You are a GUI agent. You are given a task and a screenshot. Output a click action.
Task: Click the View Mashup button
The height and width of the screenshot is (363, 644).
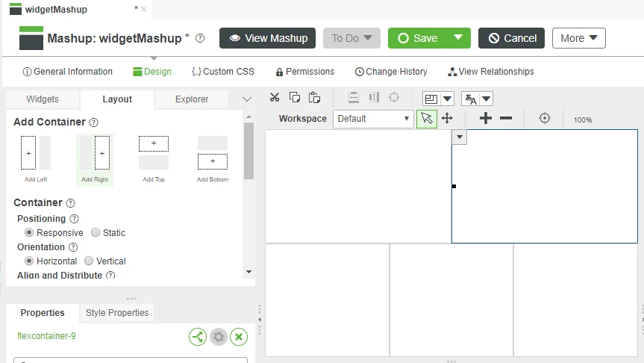point(267,38)
